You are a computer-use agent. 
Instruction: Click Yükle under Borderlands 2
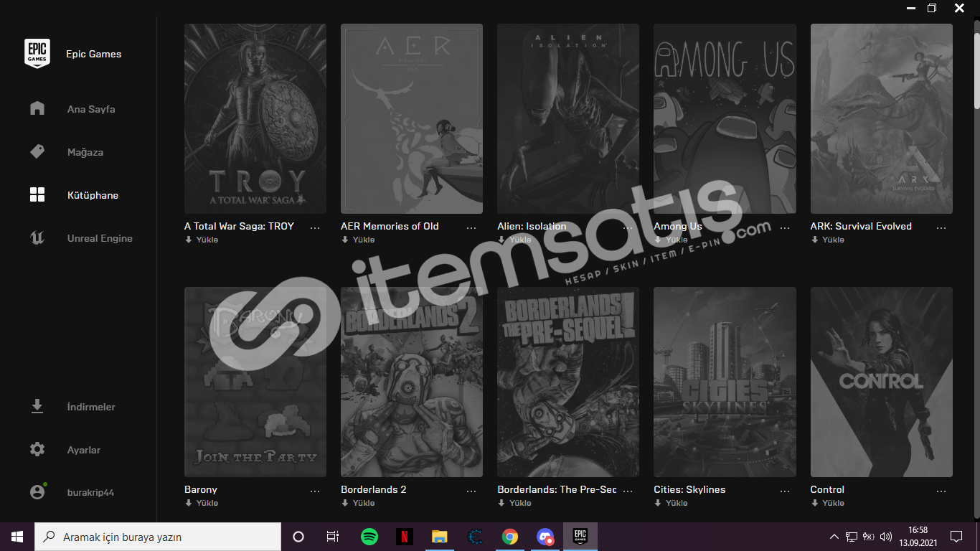point(363,503)
